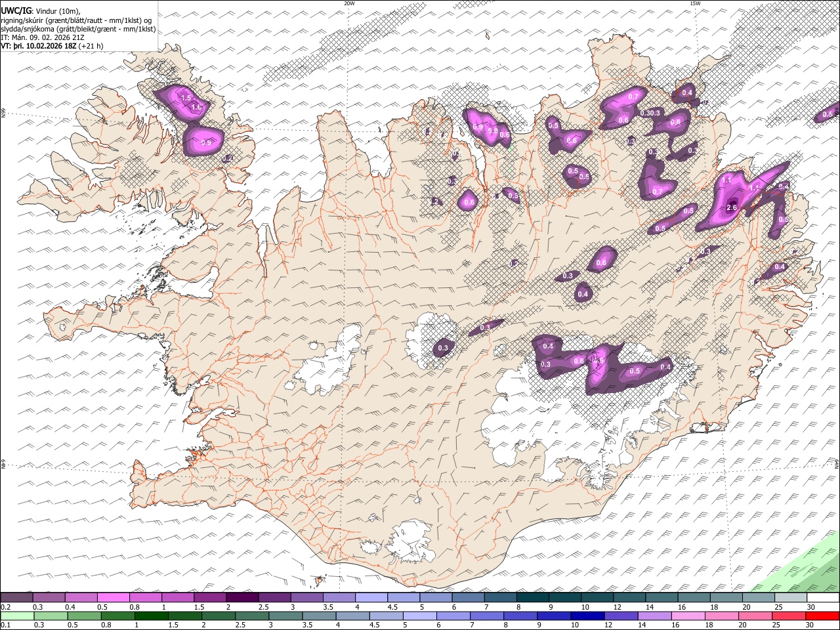Click the Hofsjökull glacier white area

[x=431, y=339]
